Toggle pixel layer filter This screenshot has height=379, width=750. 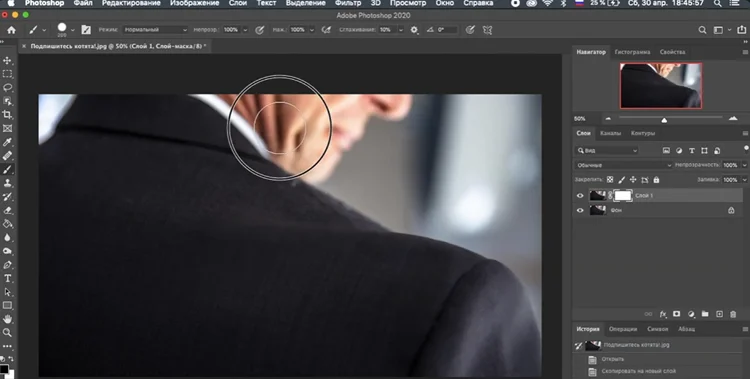[x=666, y=150]
